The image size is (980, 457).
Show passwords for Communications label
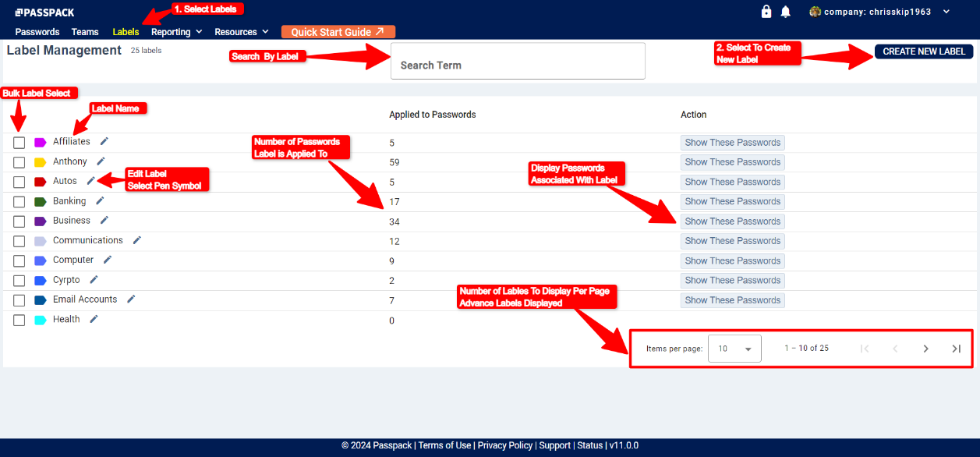[x=733, y=241]
